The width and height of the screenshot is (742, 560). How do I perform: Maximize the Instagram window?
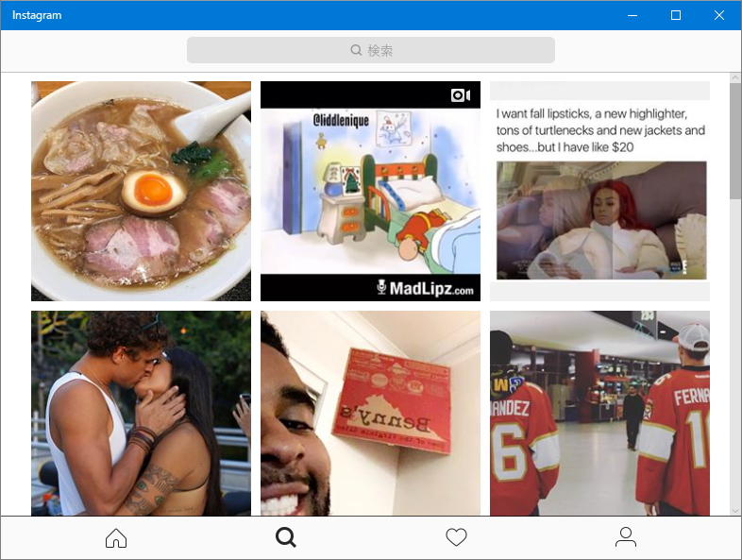point(676,15)
